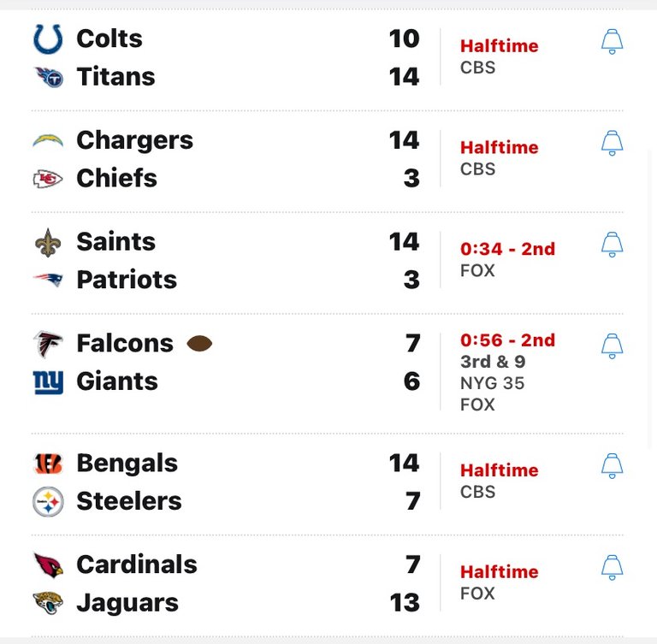The height and width of the screenshot is (644, 657).
Task: Tap the Bengals-Steelers notification bell
Action: click(612, 465)
